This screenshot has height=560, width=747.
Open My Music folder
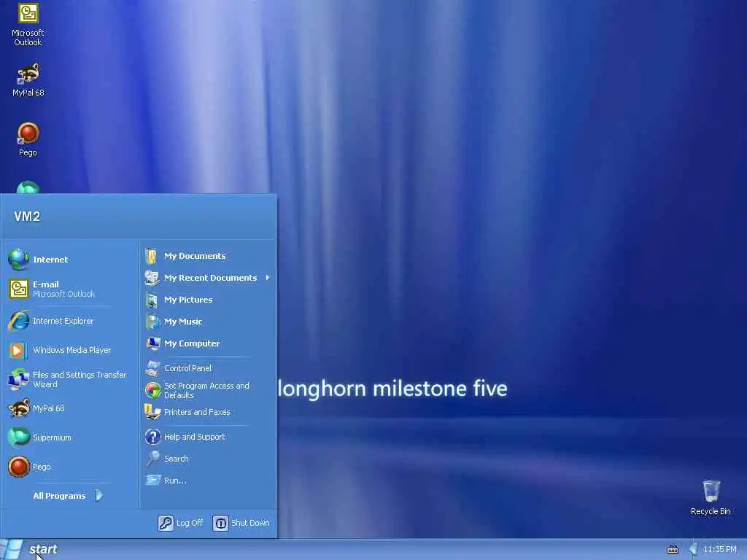(208, 322)
